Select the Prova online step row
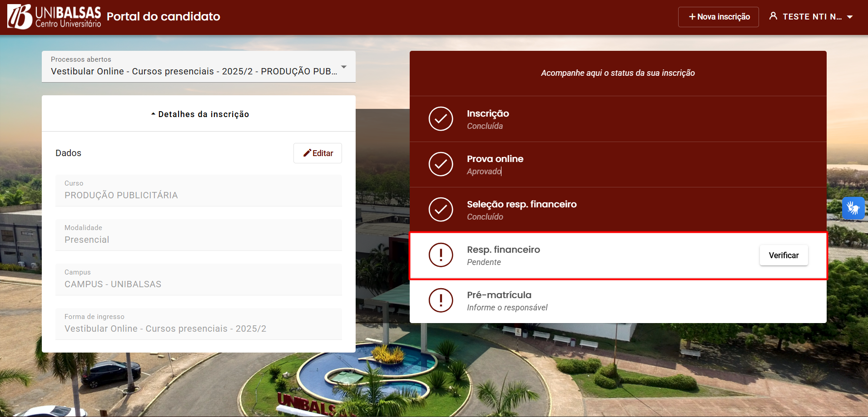 coord(618,164)
